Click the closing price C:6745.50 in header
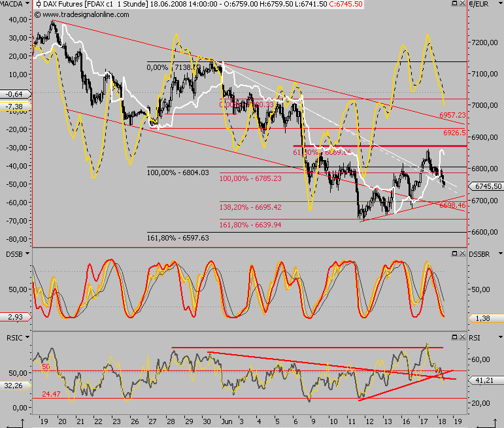The image size is (504, 428). point(346,4)
